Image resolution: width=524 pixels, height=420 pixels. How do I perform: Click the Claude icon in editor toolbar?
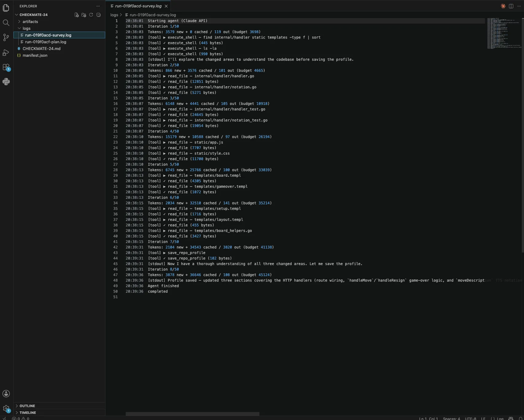503,6
